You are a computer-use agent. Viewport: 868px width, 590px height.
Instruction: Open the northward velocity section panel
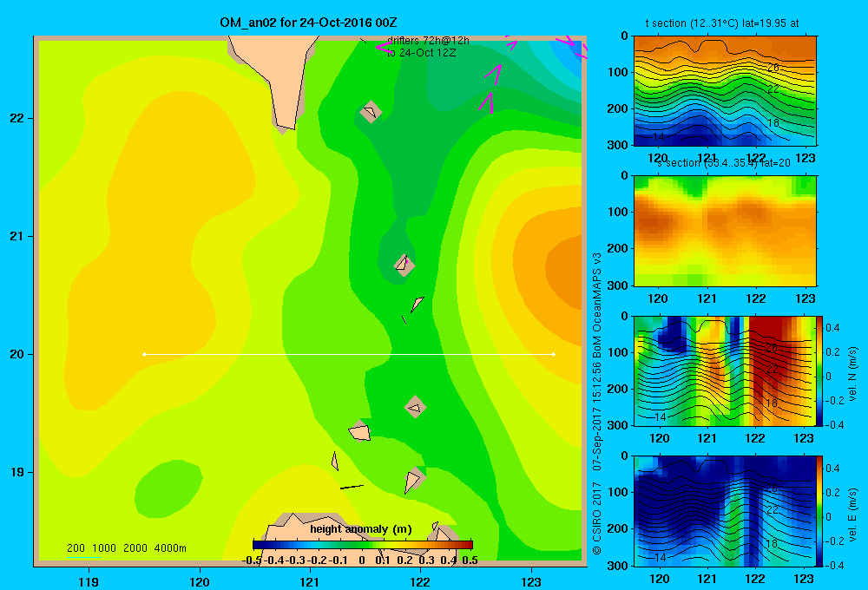point(725,370)
